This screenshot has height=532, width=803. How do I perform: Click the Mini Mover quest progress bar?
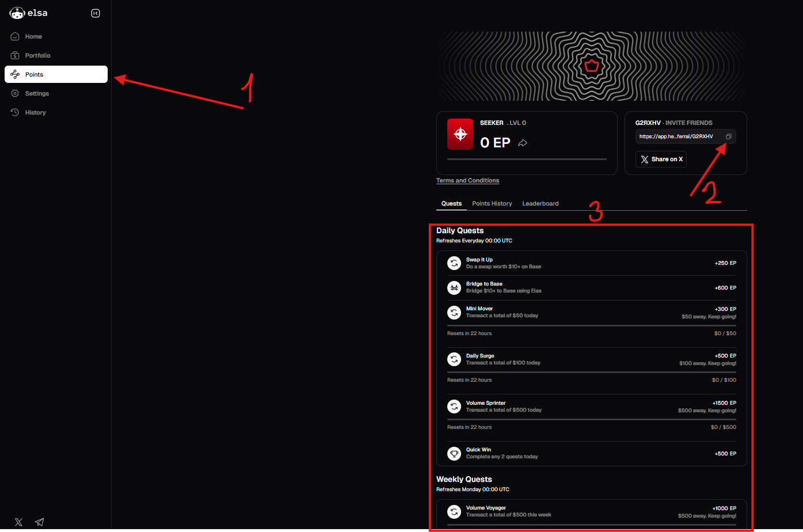point(591,325)
